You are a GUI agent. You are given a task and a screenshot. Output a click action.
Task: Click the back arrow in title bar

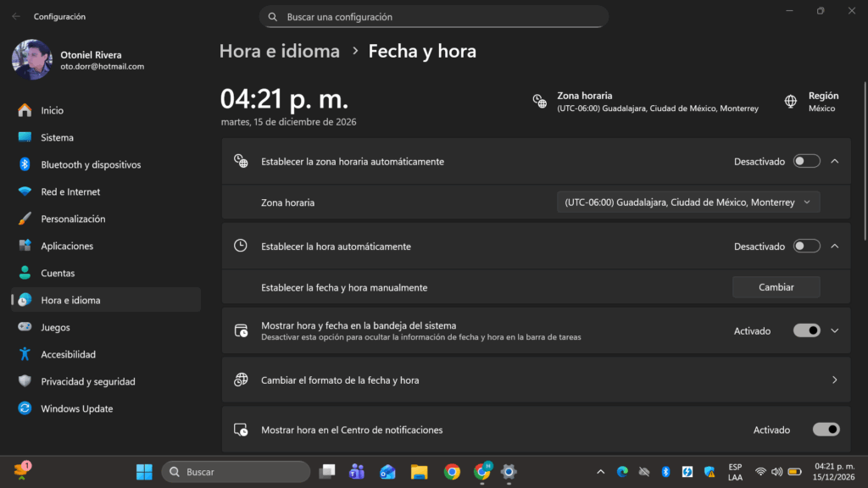point(16,17)
